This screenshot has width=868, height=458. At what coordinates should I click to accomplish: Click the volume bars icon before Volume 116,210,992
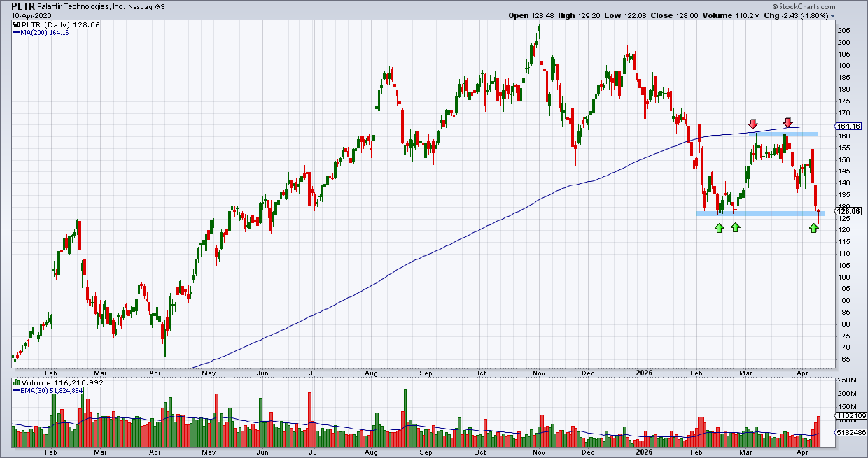(x=15, y=383)
